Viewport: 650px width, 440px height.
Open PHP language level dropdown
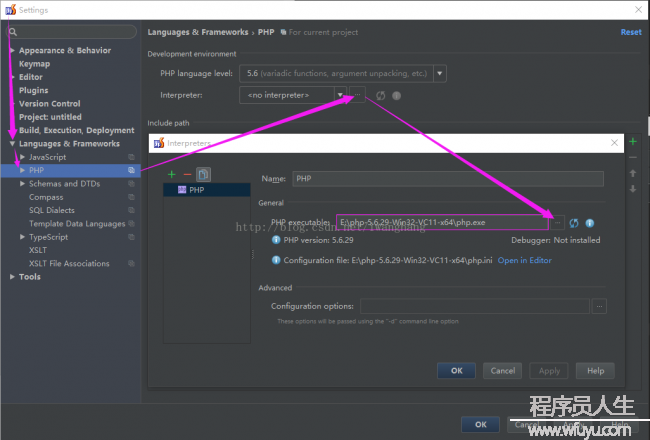coord(440,73)
